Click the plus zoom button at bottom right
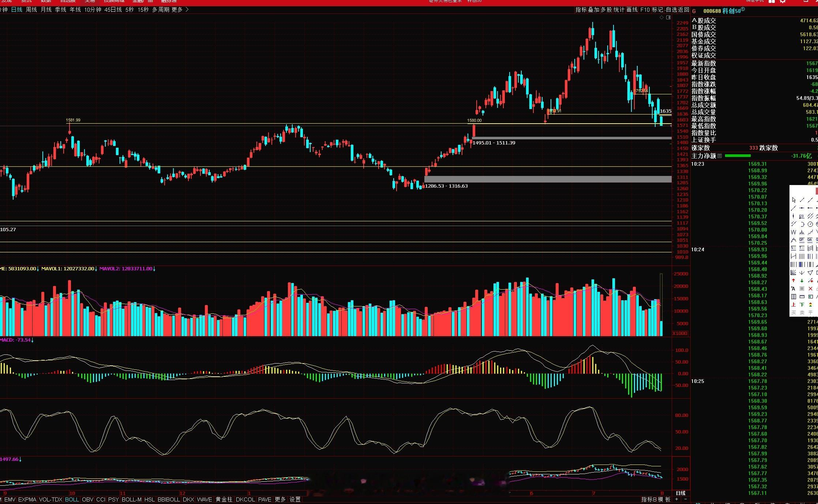Screen dimensions: 818x504 click(677, 499)
